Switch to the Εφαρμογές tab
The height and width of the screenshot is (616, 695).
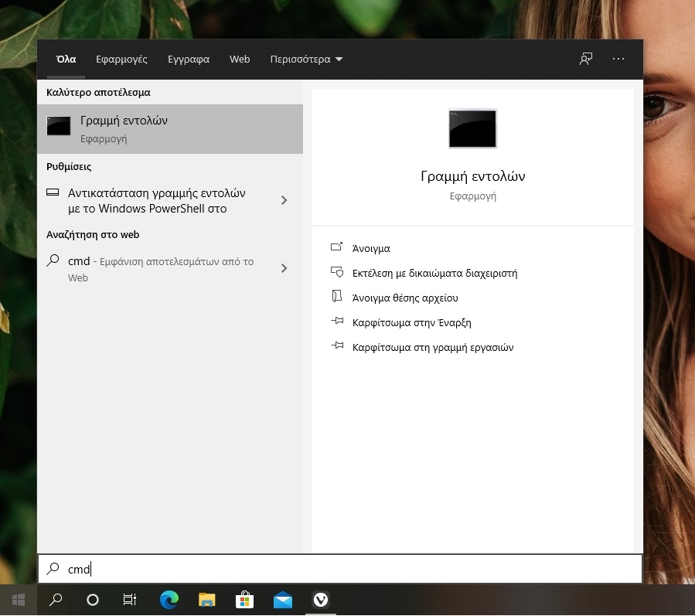(x=121, y=60)
